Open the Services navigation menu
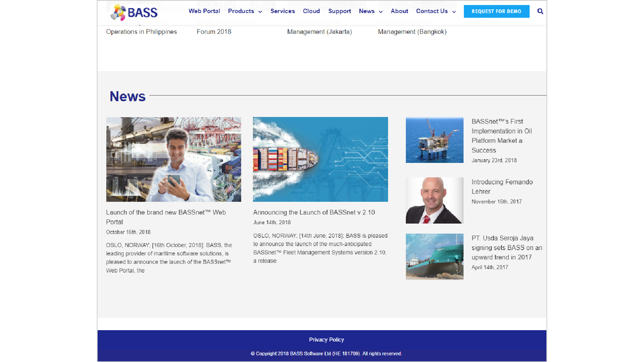This screenshot has width=644, height=362. 283,11
